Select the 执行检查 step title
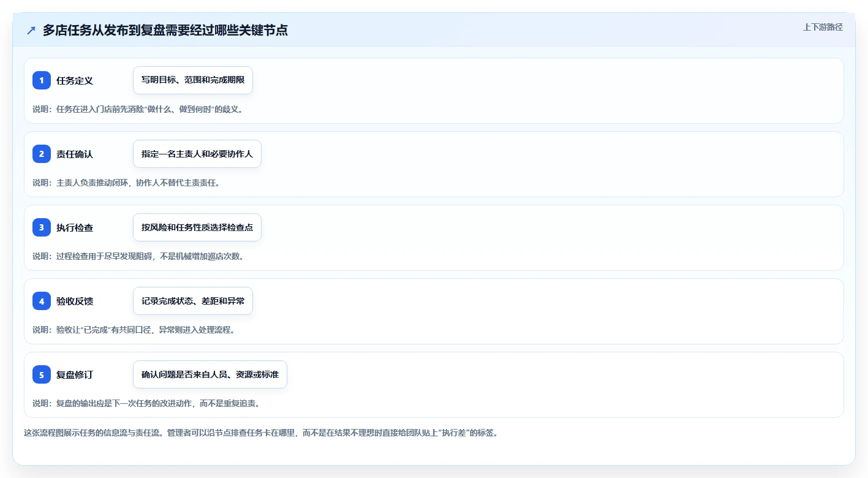The width and height of the screenshot is (868, 478). coord(75,227)
